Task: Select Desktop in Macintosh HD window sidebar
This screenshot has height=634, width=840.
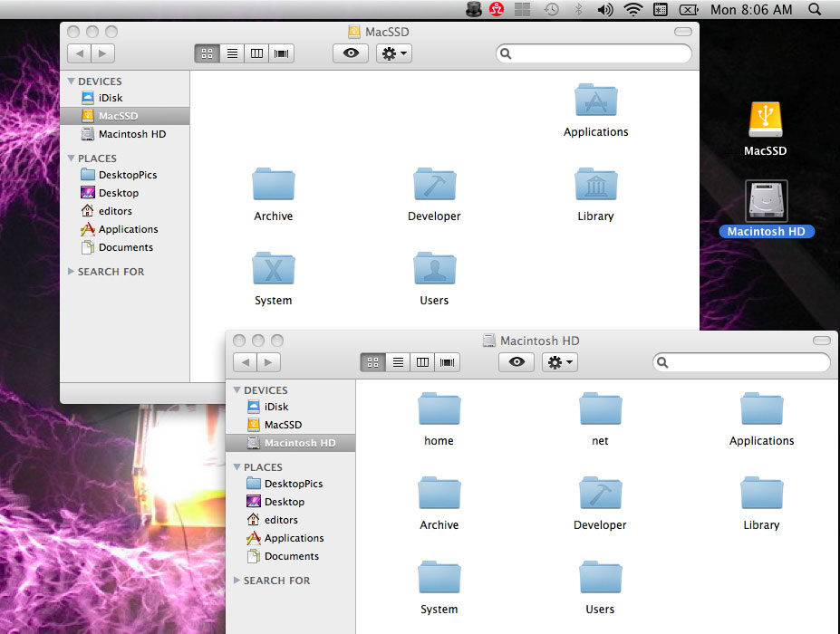Action: (290, 502)
